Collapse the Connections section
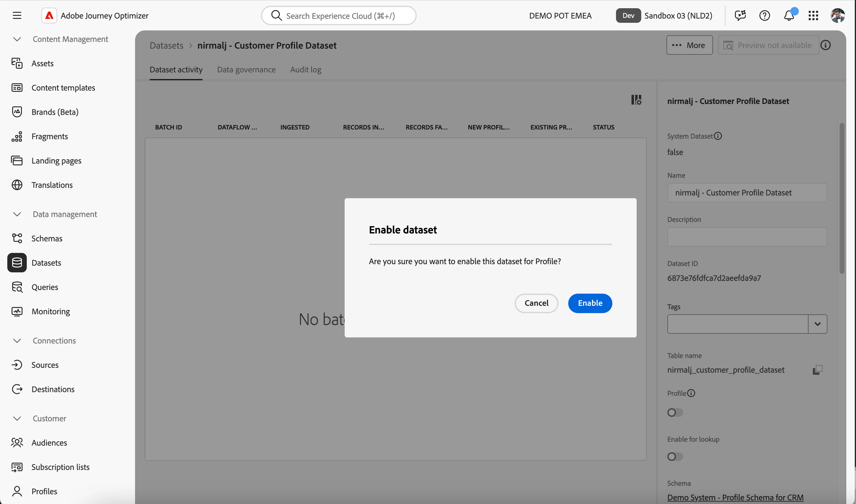 pos(17,341)
